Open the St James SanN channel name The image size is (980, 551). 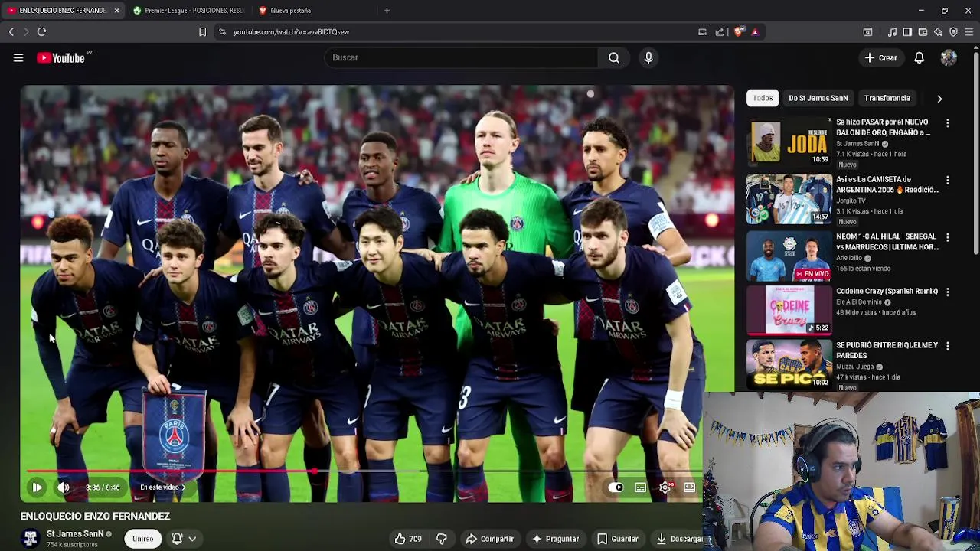pyautogui.click(x=75, y=534)
